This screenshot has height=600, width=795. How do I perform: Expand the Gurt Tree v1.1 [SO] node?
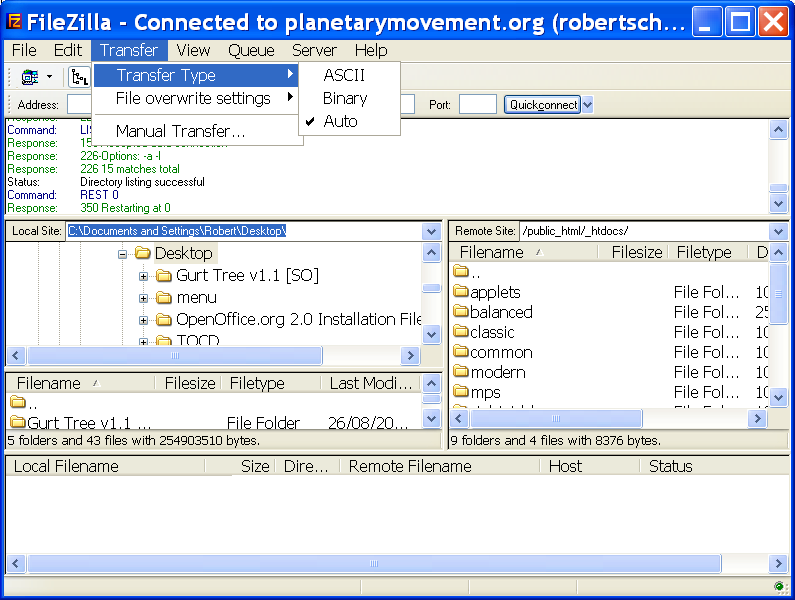click(x=143, y=276)
